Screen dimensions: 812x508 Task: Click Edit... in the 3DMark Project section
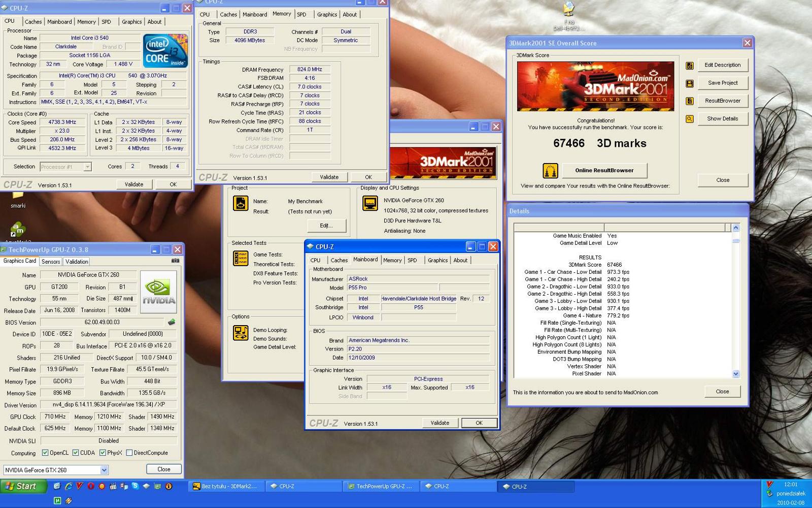click(326, 226)
